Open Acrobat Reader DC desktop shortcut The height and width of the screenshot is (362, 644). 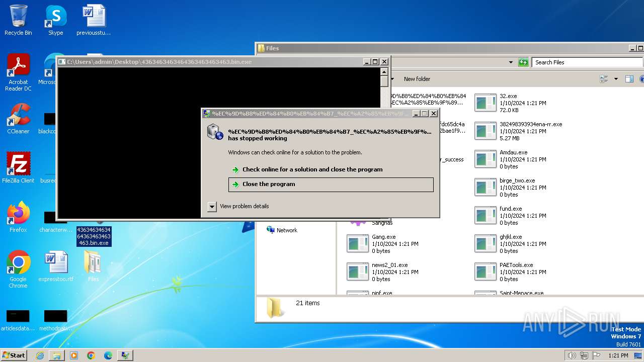pos(18,72)
